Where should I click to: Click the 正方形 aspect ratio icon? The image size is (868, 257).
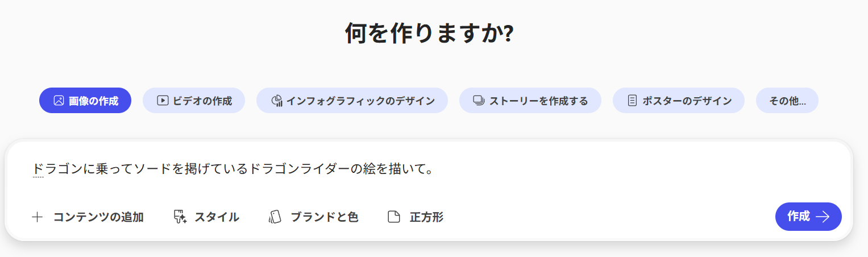point(394,217)
